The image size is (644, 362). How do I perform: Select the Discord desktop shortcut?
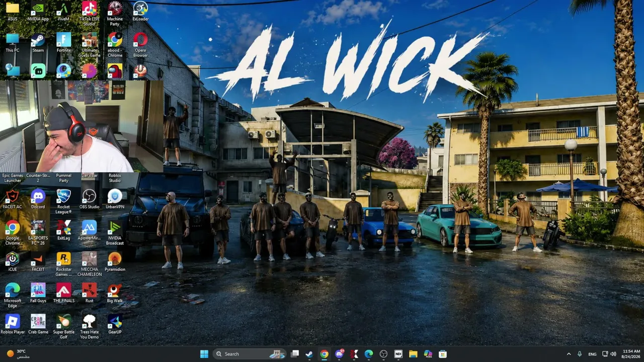point(38,200)
